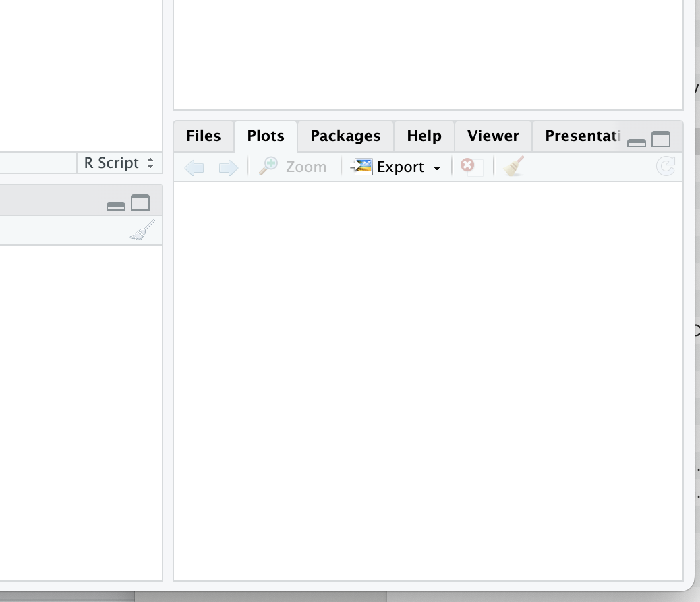
Task: Select the Plots tab
Action: tap(266, 136)
